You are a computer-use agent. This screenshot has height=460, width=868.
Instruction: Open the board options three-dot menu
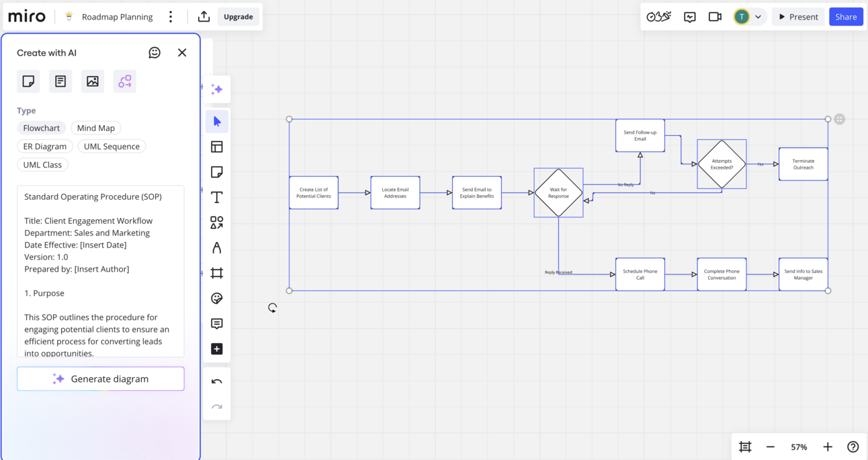pos(171,16)
